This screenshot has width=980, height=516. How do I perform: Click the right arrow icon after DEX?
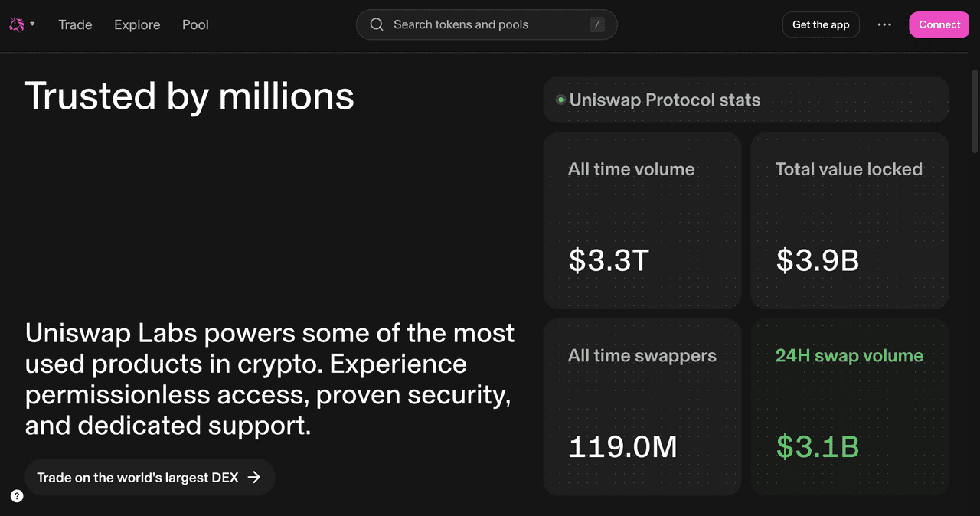point(254,477)
